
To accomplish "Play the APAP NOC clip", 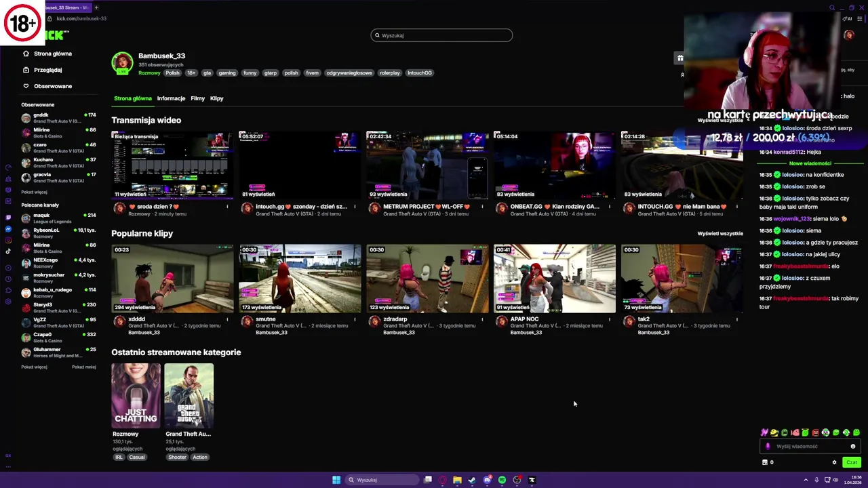I will pyautogui.click(x=555, y=279).
